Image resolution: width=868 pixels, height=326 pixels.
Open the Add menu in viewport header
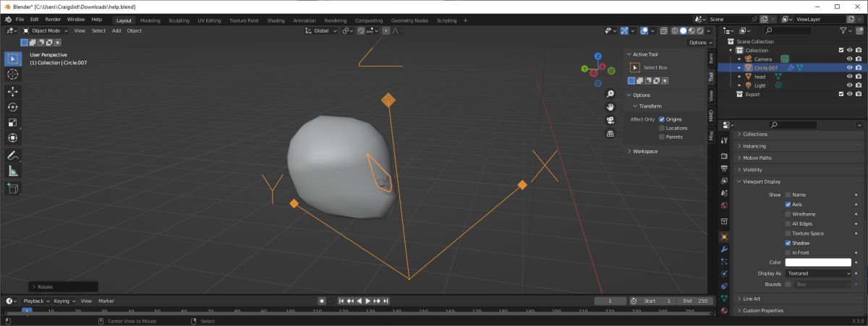click(x=116, y=31)
